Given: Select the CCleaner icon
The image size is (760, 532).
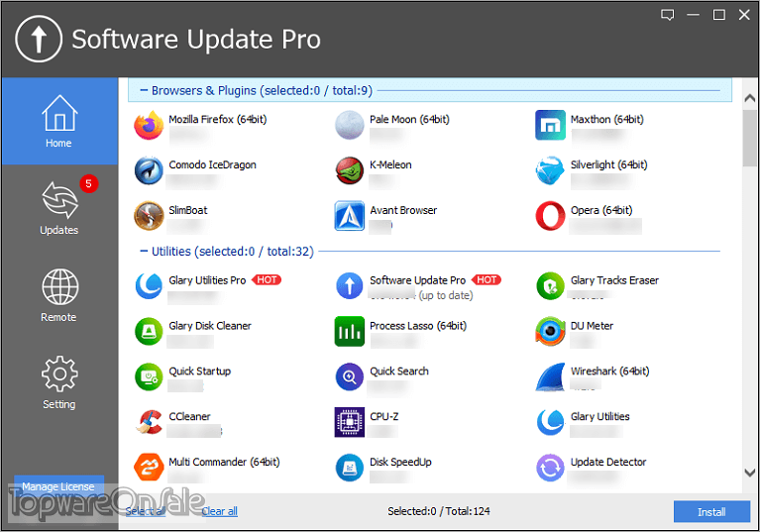Looking at the screenshot, I should point(149,422).
